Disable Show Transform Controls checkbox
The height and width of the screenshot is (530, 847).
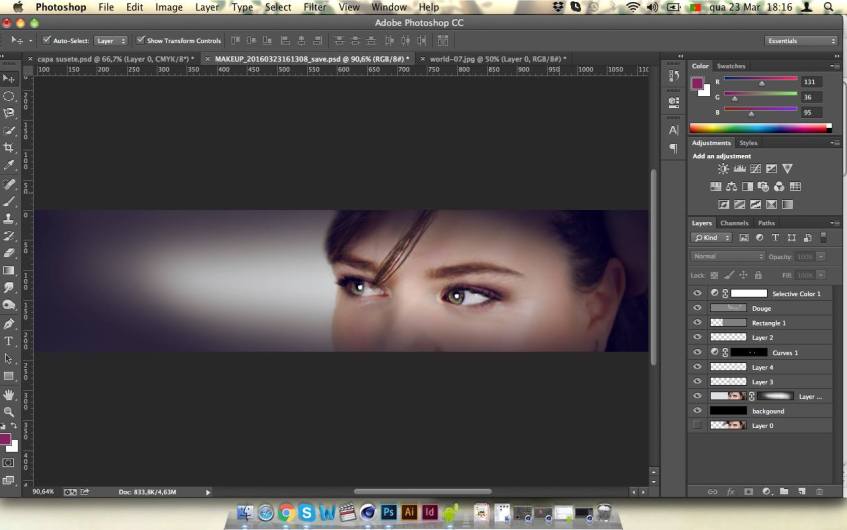click(x=140, y=41)
